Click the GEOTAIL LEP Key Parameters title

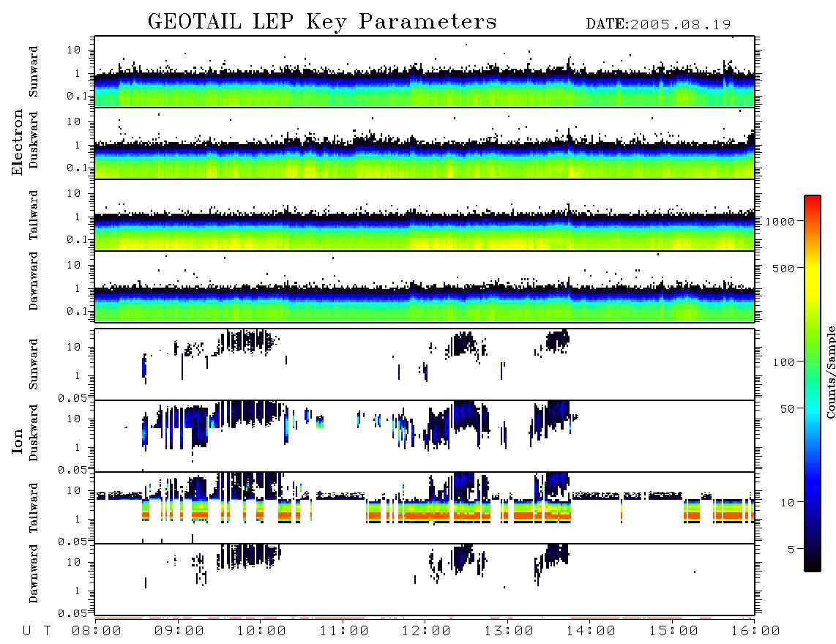[322, 22]
